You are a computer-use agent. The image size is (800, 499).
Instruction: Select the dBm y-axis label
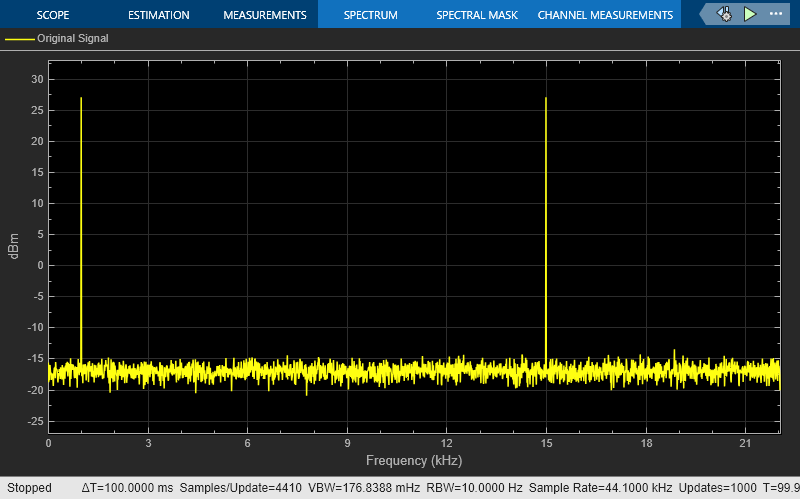(x=14, y=246)
